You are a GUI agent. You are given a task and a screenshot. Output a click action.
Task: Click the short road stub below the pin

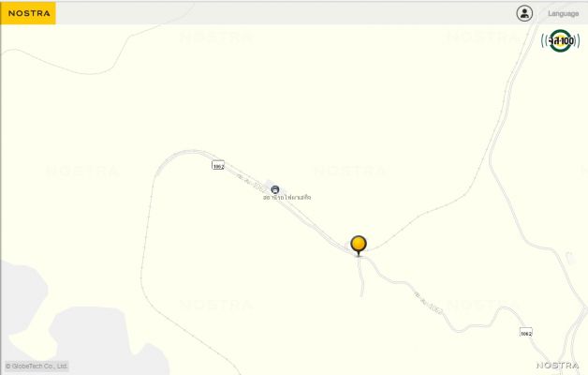coord(360,277)
